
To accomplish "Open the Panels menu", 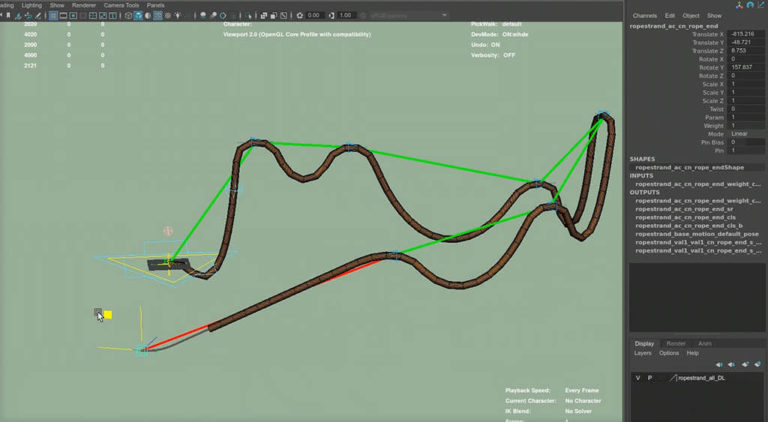I will pos(155,5).
